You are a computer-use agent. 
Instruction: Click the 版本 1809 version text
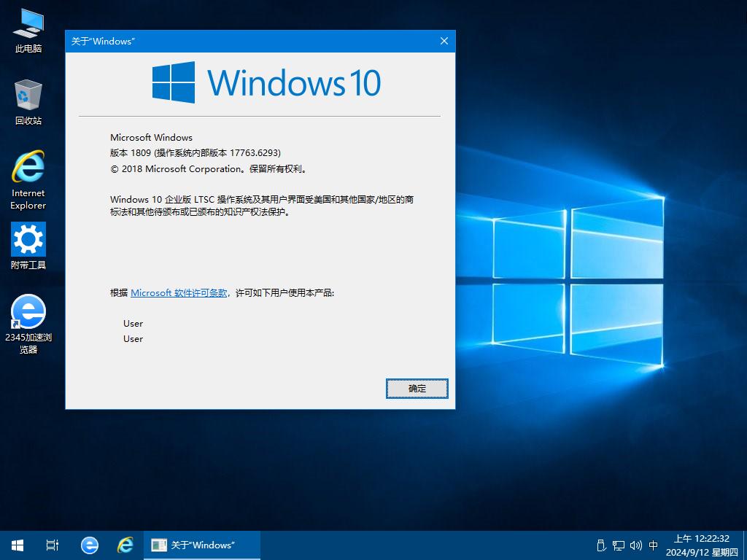[196, 153]
